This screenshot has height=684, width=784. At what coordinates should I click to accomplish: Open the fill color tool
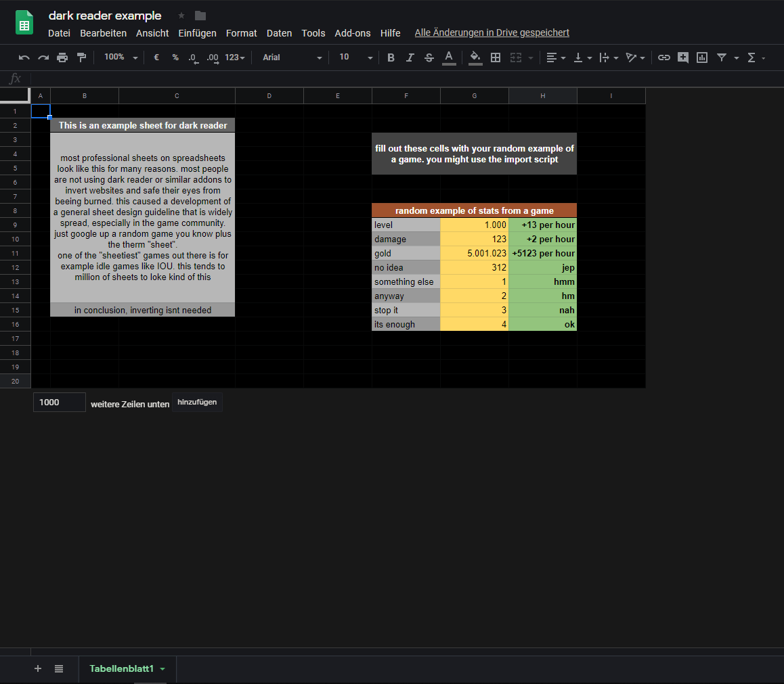[x=475, y=58]
